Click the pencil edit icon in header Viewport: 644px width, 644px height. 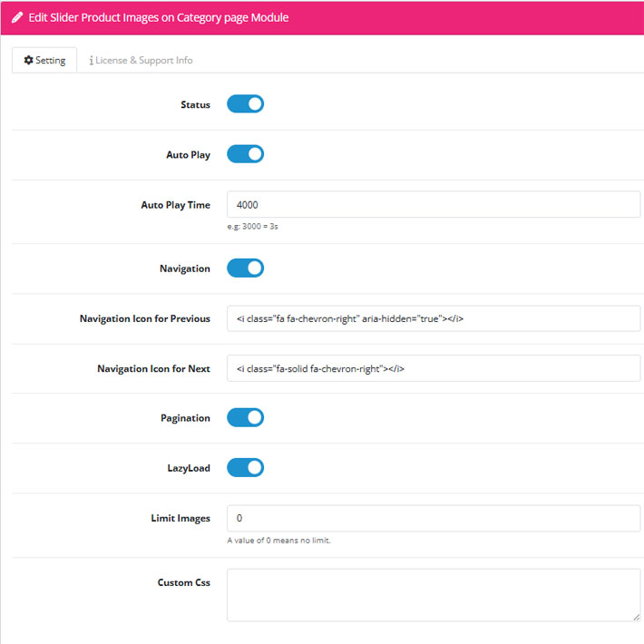(x=17, y=17)
